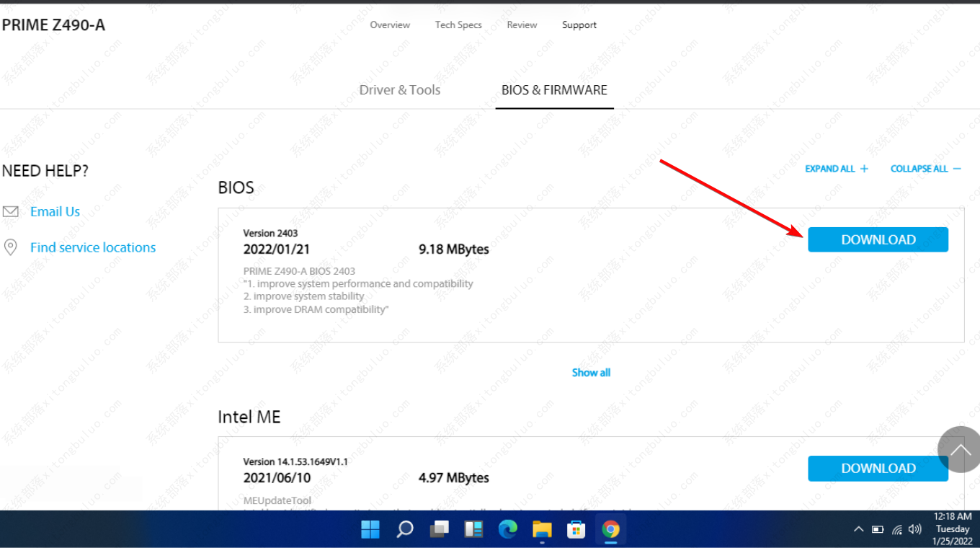Open the Widgets icon in taskbar
The height and width of the screenshot is (548, 980).
(473, 529)
